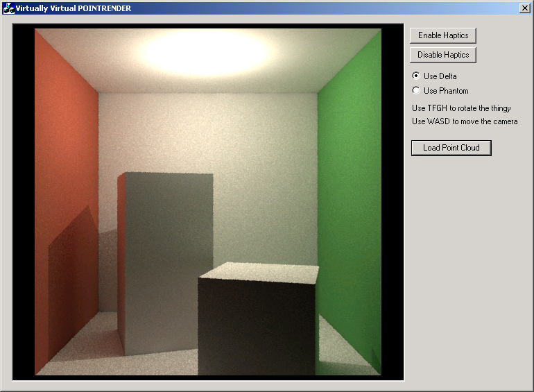Click the dark front face of the short cube
The width and height of the screenshot is (534, 392).
[x=257, y=326]
